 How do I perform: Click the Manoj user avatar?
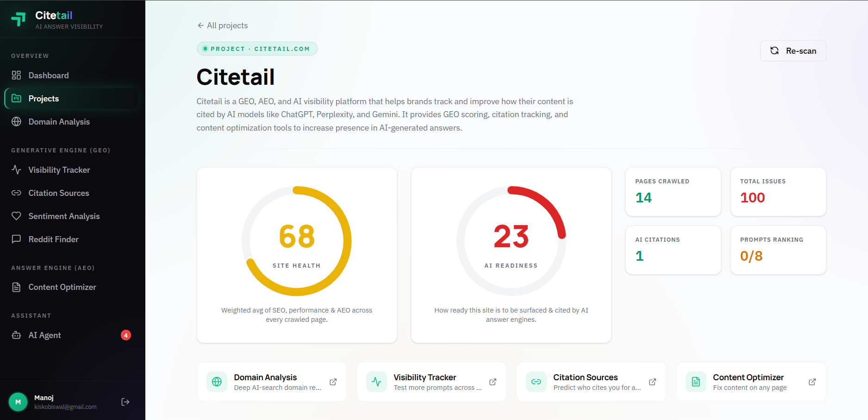[x=18, y=402]
